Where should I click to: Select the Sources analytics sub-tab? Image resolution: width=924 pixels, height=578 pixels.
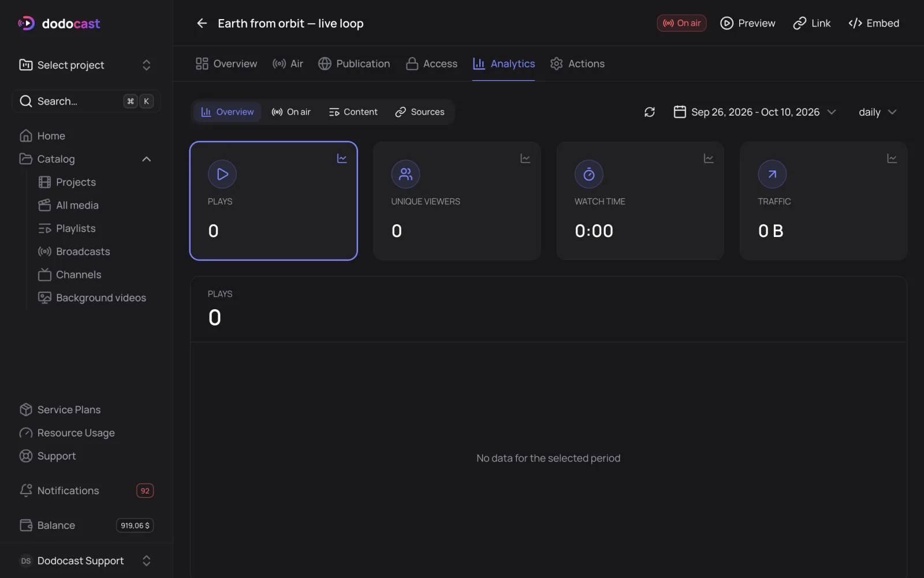(420, 112)
